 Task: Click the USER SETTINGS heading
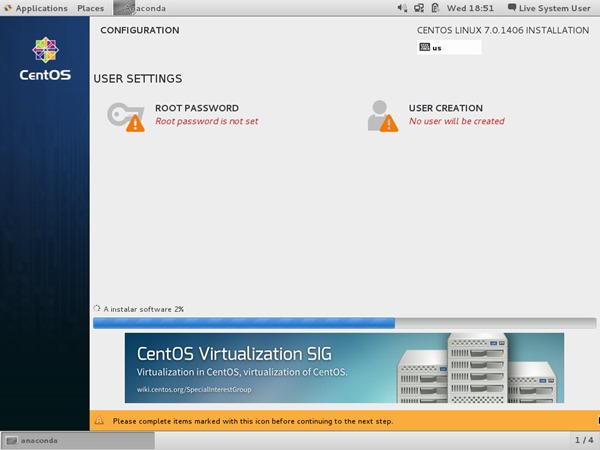pos(138,78)
